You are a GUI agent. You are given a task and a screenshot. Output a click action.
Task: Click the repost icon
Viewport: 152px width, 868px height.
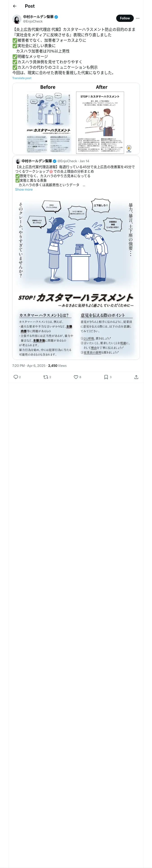coord(45,377)
